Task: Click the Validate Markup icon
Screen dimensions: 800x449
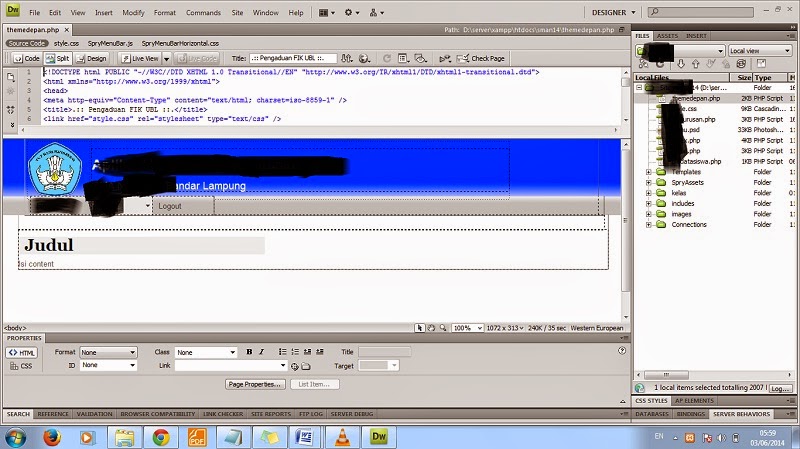Action: (x=444, y=58)
